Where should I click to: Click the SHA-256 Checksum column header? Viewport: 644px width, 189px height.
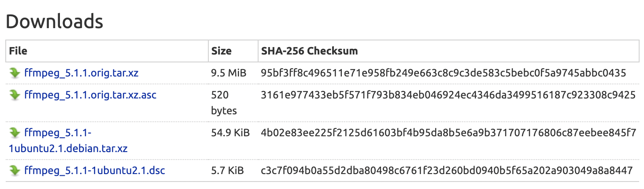pyautogui.click(x=309, y=51)
